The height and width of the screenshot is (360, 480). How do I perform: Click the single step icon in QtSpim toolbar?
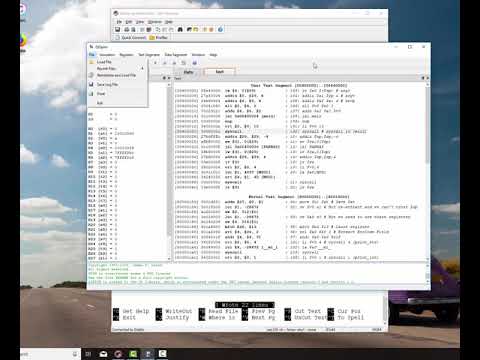pyautogui.click(x=184, y=63)
